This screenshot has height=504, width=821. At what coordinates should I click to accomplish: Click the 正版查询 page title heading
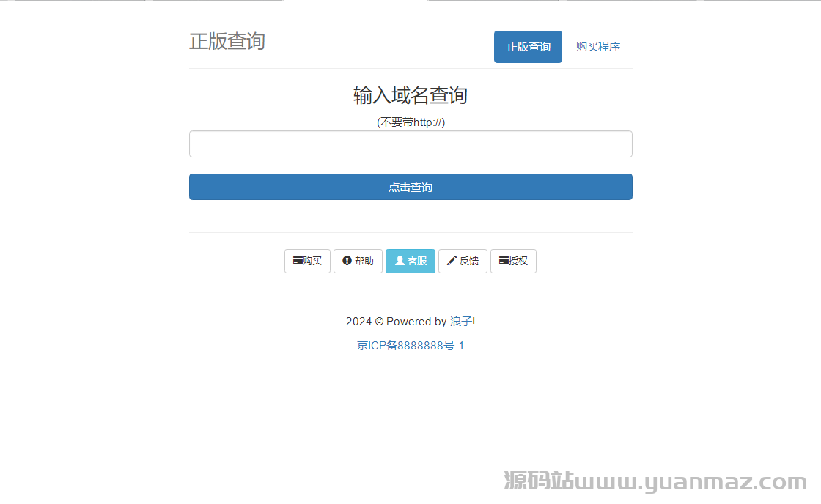[227, 42]
